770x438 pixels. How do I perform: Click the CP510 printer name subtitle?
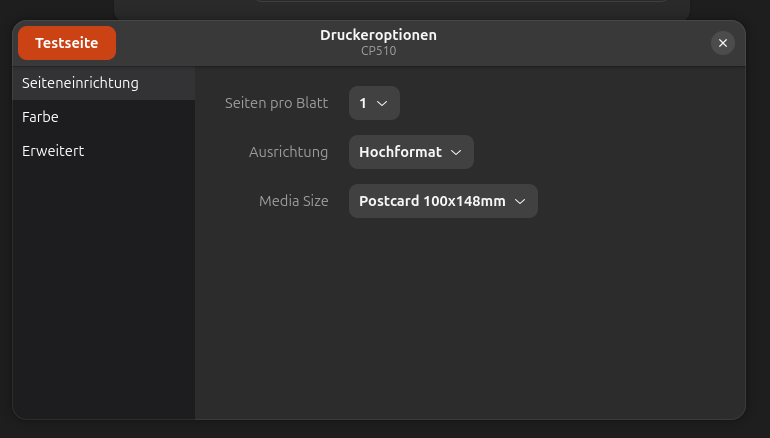[x=378, y=51]
